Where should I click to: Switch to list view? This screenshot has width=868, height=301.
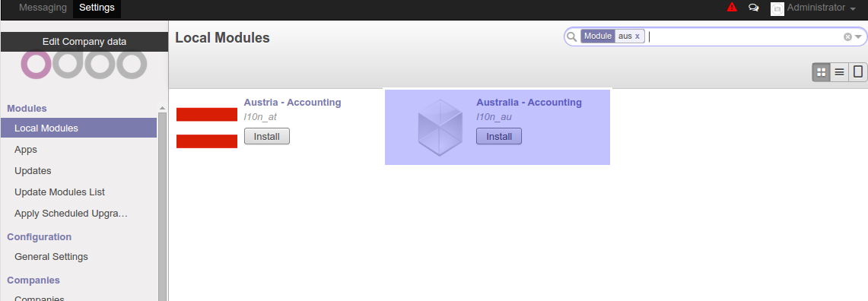click(x=840, y=72)
